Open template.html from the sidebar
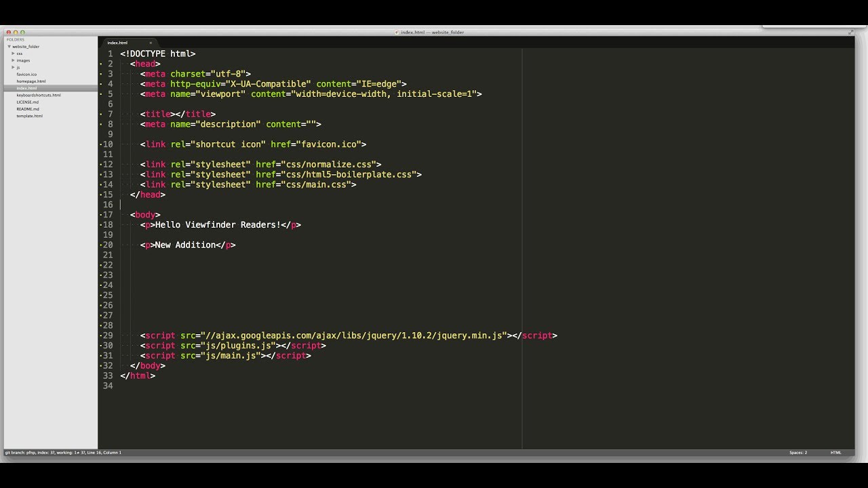The height and width of the screenshot is (488, 868). (30, 116)
